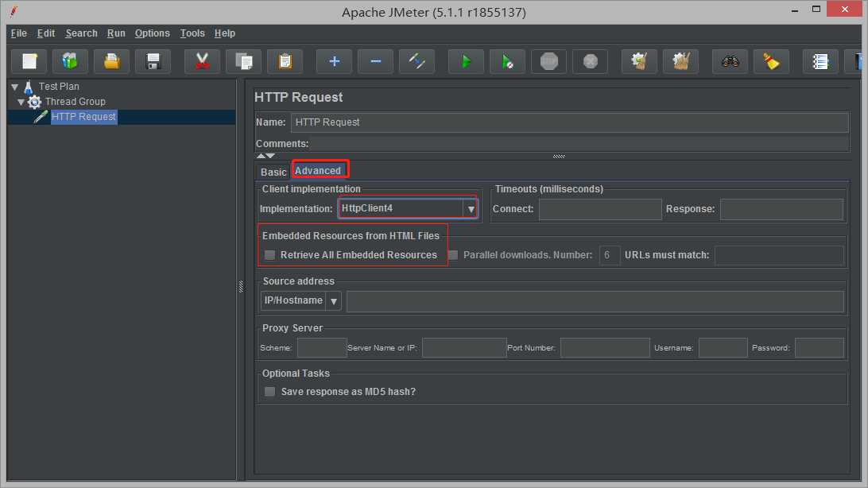Open the Run menu

116,33
